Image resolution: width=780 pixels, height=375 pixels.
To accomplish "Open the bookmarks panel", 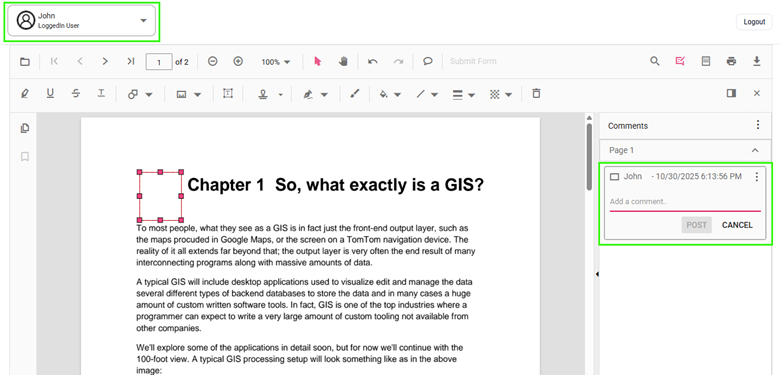I will (24, 157).
